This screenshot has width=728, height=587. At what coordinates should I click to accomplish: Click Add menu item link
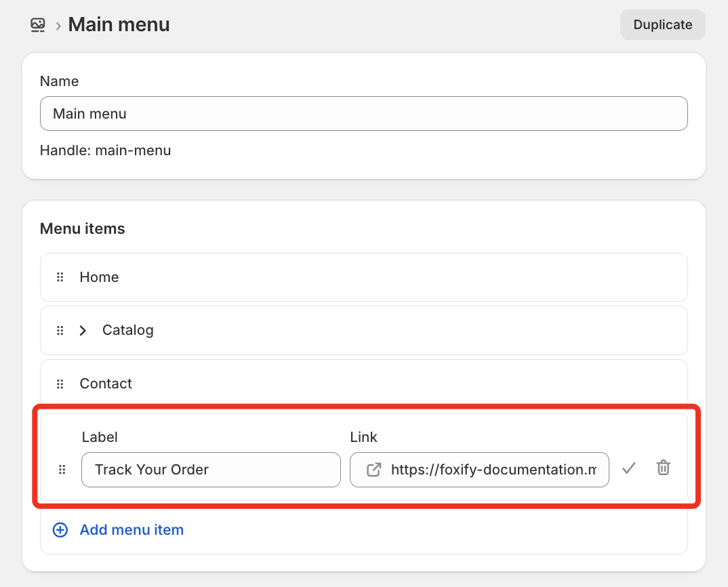[132, 530]
